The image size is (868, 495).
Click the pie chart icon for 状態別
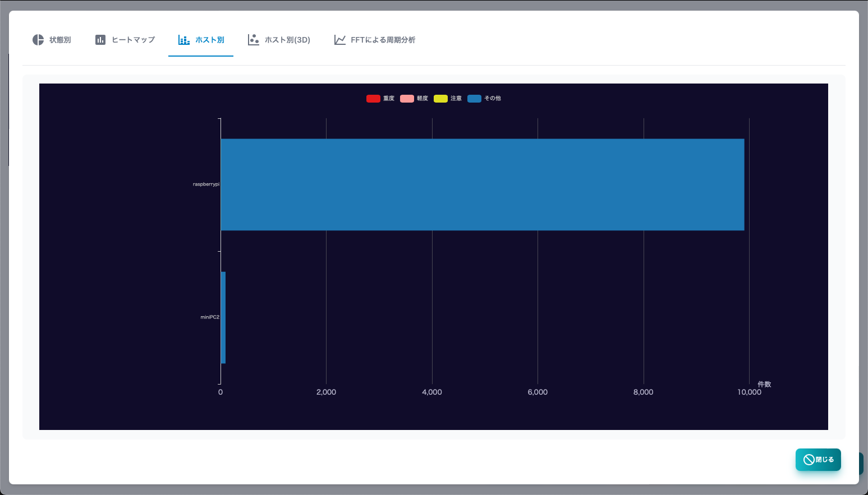(38, 40)
